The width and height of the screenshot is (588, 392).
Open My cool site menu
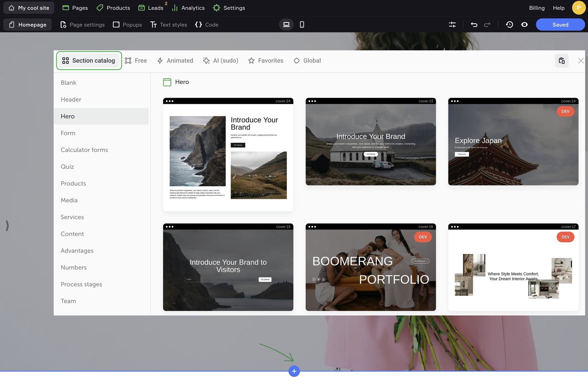pos(29,8)
